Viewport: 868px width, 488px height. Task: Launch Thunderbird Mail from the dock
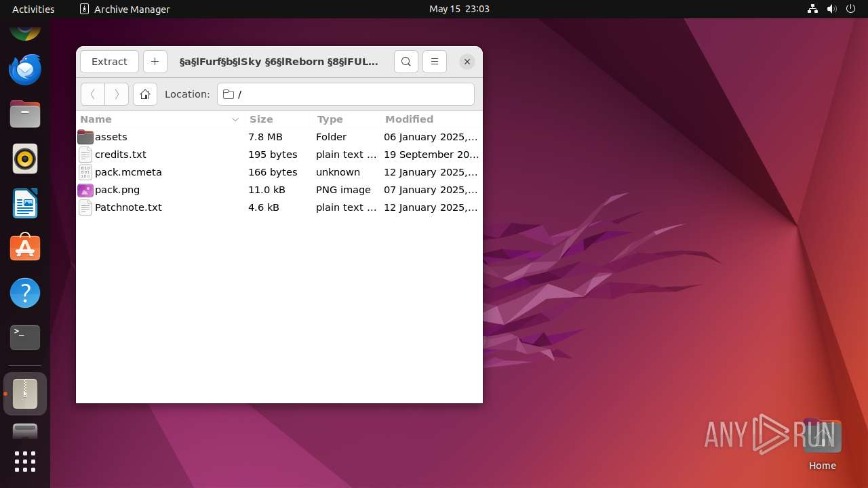point(25,69)
